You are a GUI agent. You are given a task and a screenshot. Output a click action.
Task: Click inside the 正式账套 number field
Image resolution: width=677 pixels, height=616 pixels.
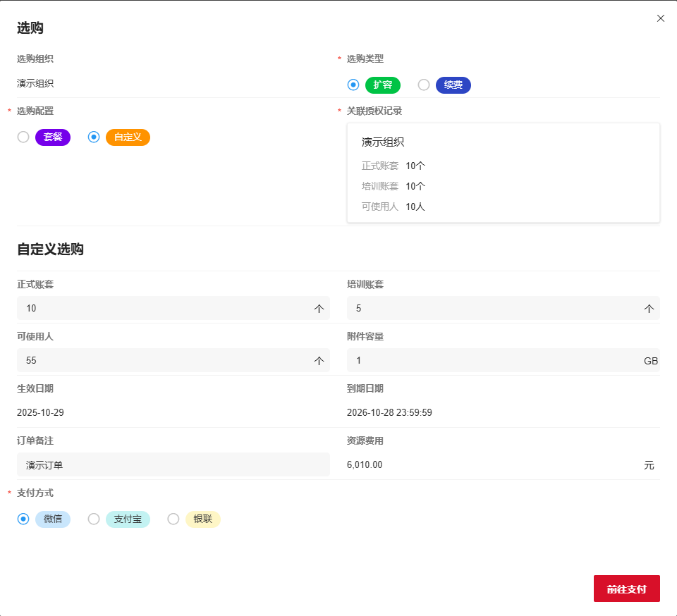pos(141,308)
